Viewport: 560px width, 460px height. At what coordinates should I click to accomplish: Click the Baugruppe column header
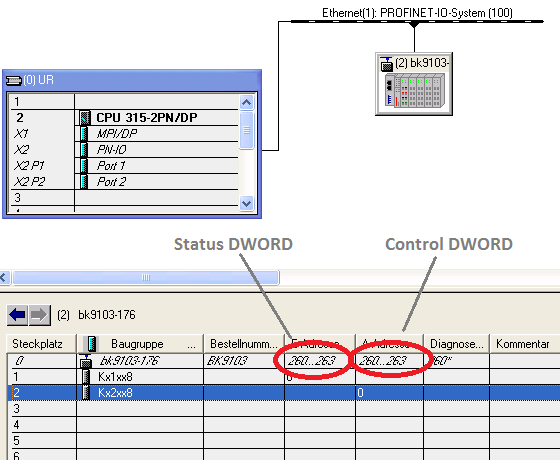tap(140, 344)
